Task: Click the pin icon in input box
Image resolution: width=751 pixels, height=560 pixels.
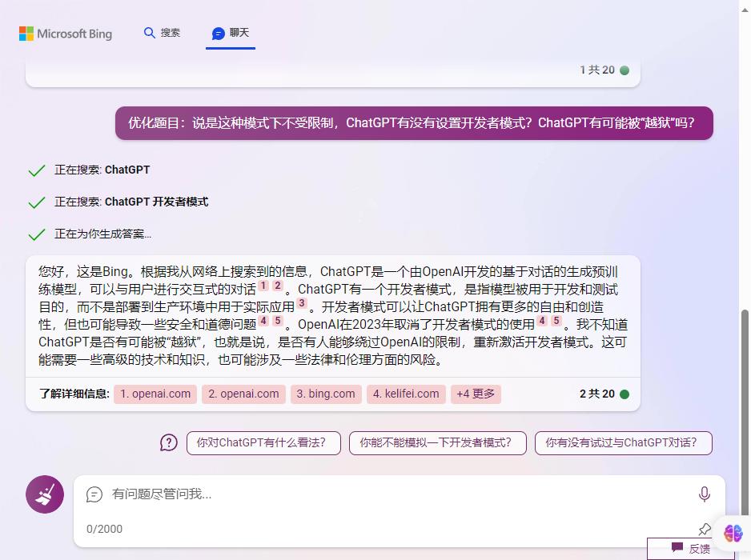Action: (704, 529)
